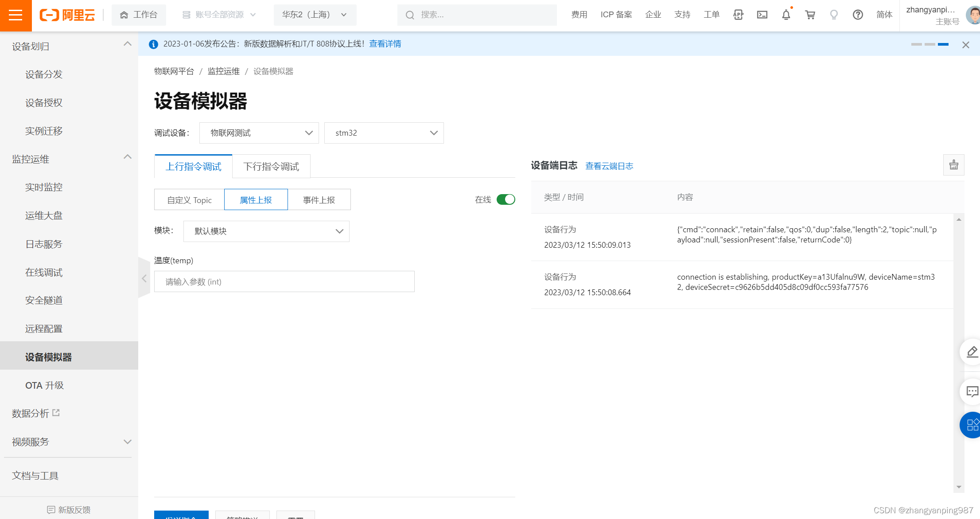Click the floating chat feedback icon
Screen dimensions: 980x519
972,391
